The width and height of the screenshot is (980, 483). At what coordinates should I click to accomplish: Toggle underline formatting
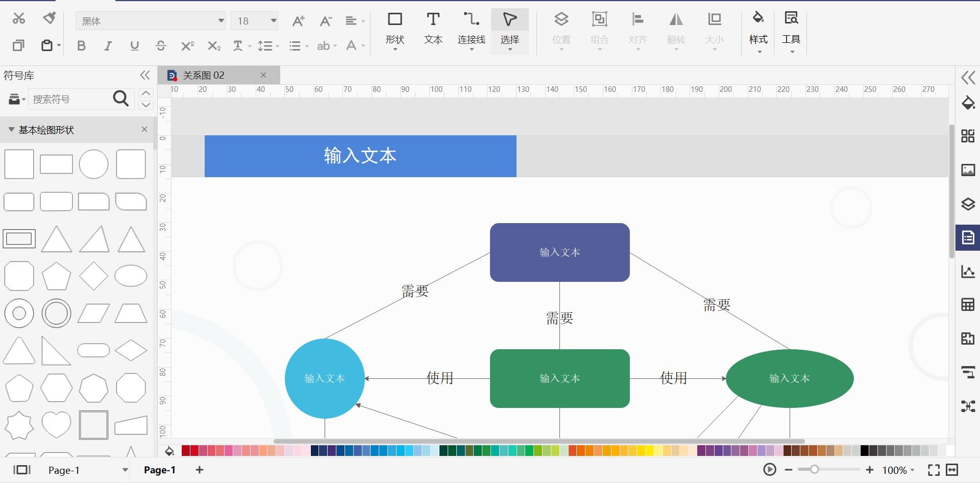coord(134,46)
